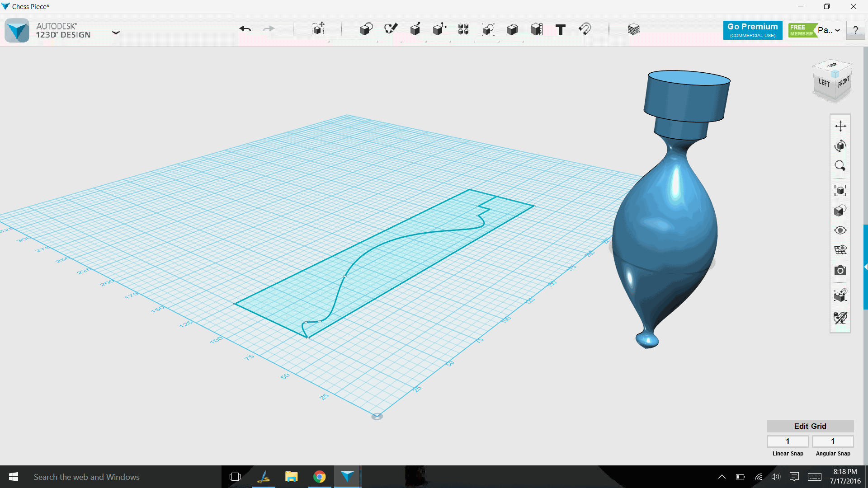Open the Windows Start menu
Viewport: 868px width, 488px height.
click(13, 477)
